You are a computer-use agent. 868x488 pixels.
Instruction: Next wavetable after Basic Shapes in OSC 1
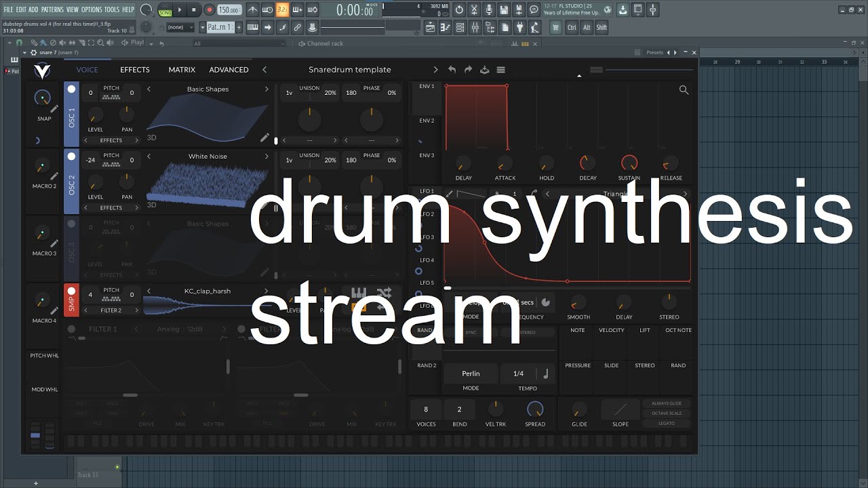click(x=267, y=89)
